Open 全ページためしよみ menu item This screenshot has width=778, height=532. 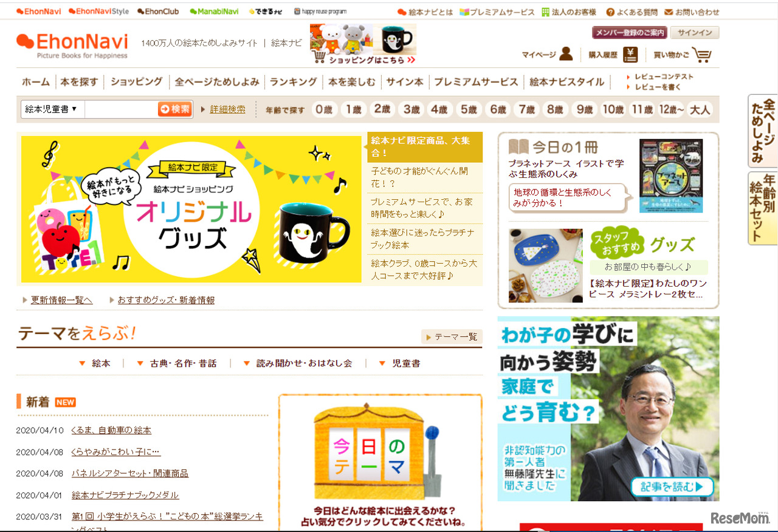coord(217,82)
